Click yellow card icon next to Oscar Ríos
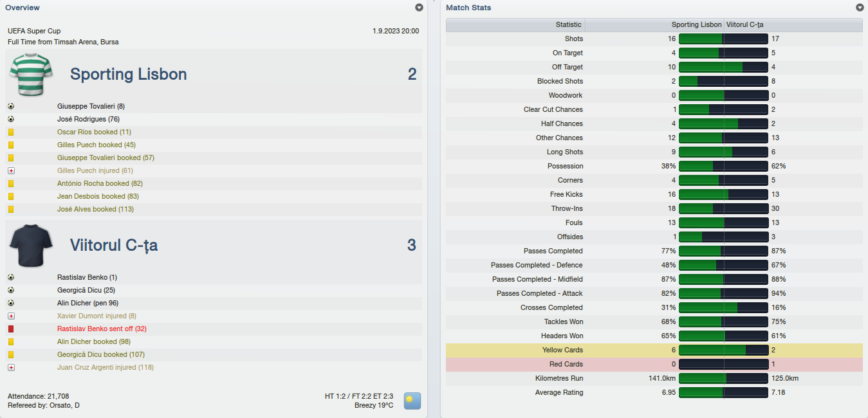This screenshot has width=868, height=418. point(11,132)
